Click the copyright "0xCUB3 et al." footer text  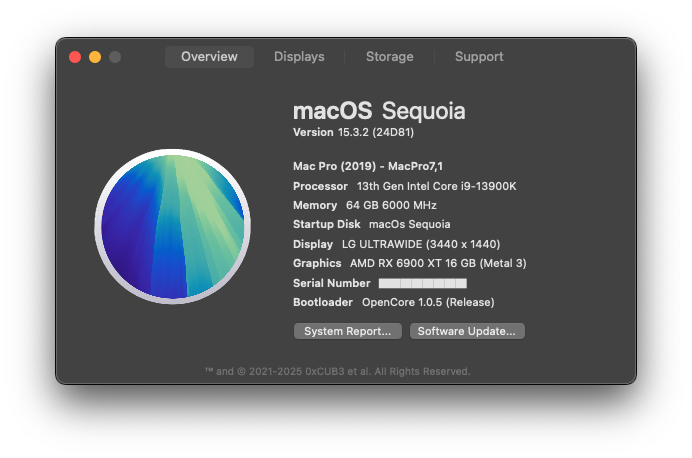click(x=338, y=372)
